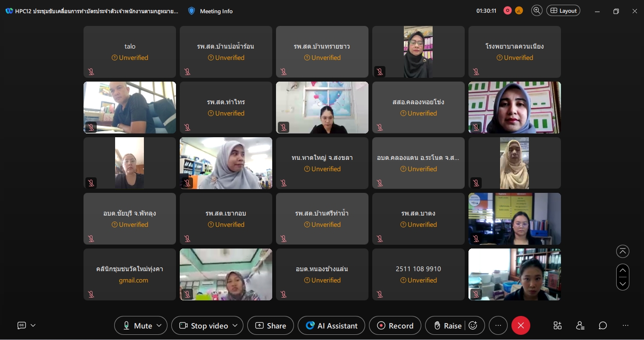
Task: Open the participants panel
Action: coord(580,325)
